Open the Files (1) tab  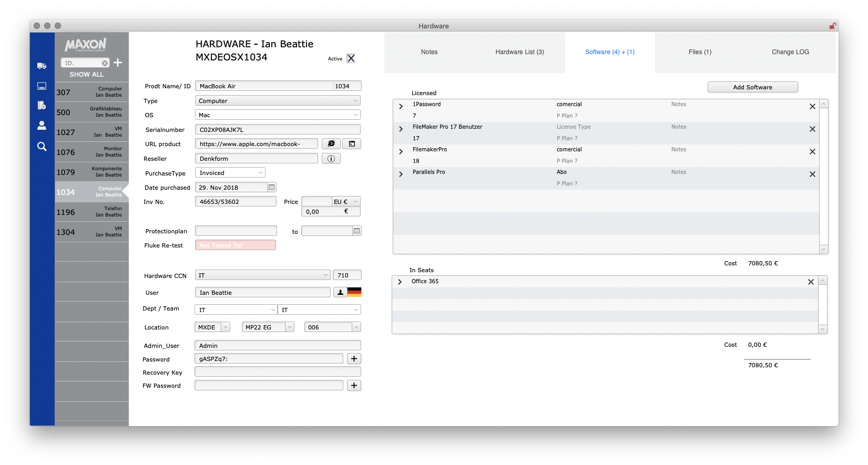(700, 52)
